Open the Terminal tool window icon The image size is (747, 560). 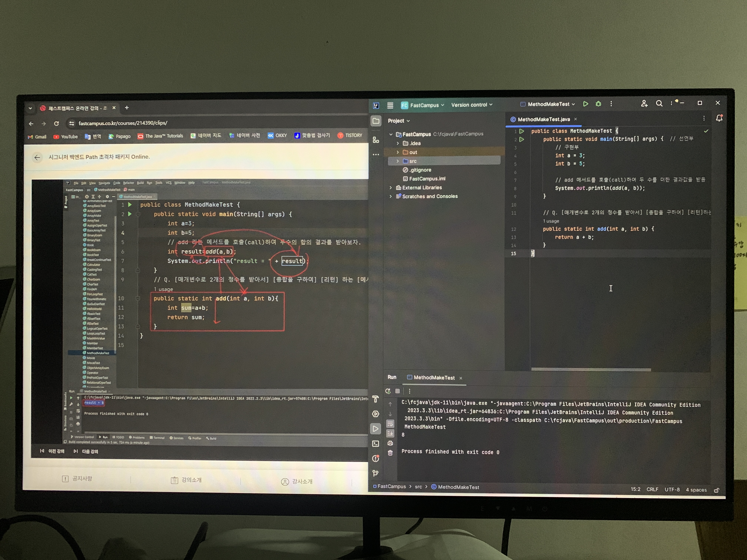pyautogui.click(x=376, y=444)
